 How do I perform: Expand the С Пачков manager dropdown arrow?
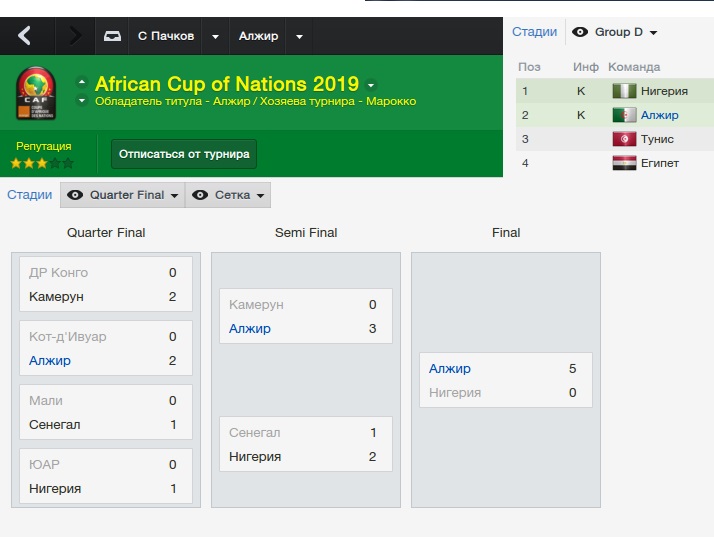pyautogui.click(x=215, y=37)
